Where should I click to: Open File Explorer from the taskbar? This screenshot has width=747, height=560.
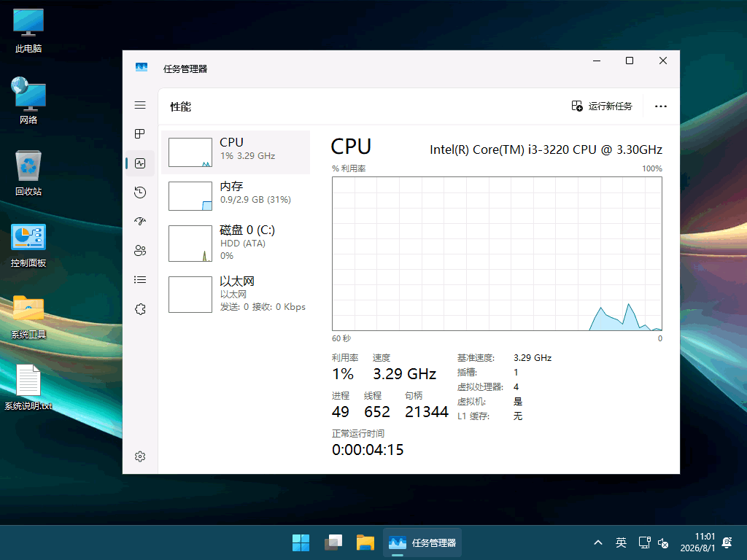pos(365,542)
